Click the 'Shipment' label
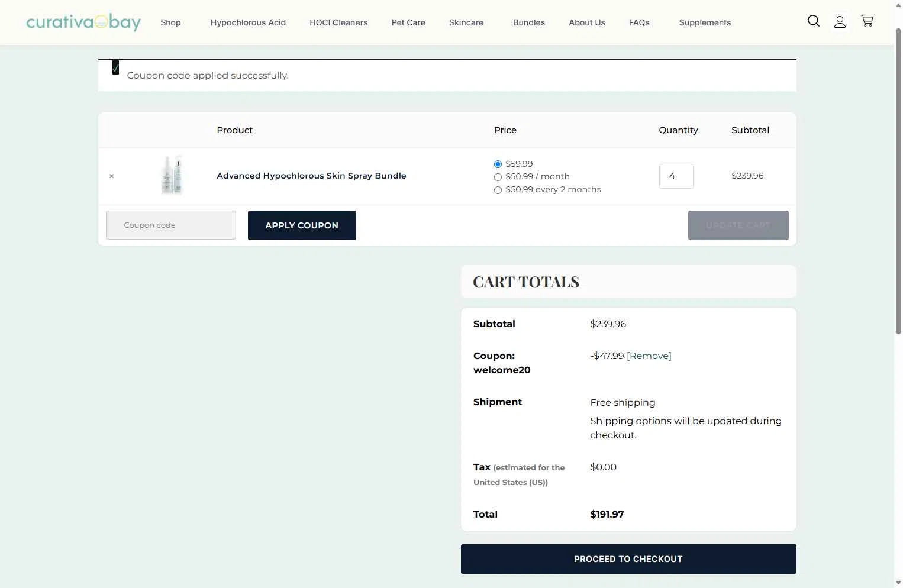The image size is (903, 588). click(x=498, y=402)
